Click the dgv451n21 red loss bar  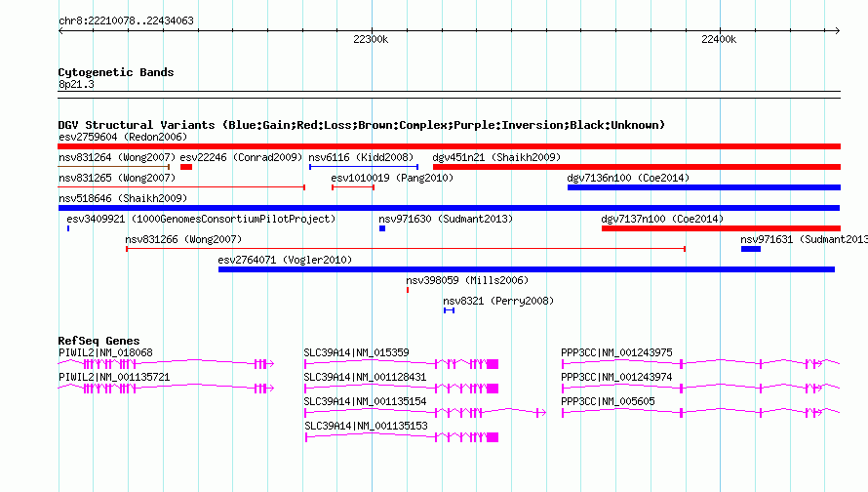[x=637, y=167]
